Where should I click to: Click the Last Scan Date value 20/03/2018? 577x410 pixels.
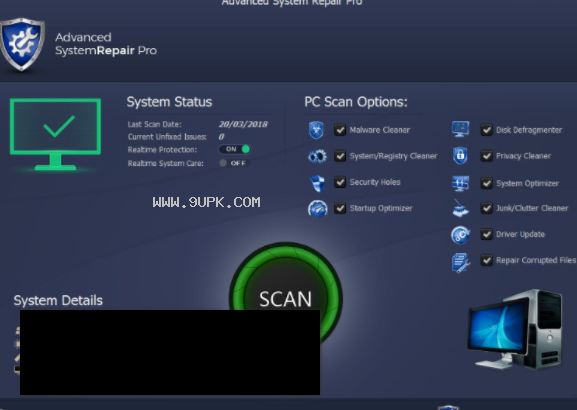pos(243,124)
